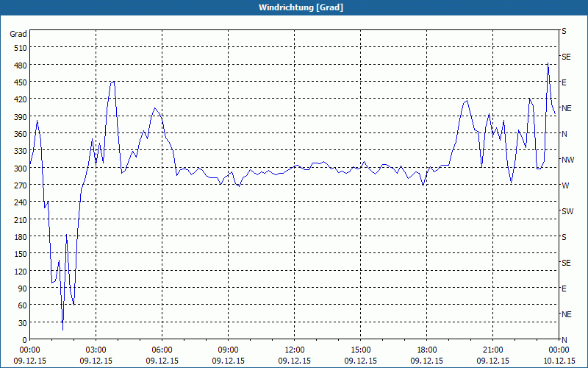Click the "SW" compass label

pyautogui.click(x=567, y=211)
